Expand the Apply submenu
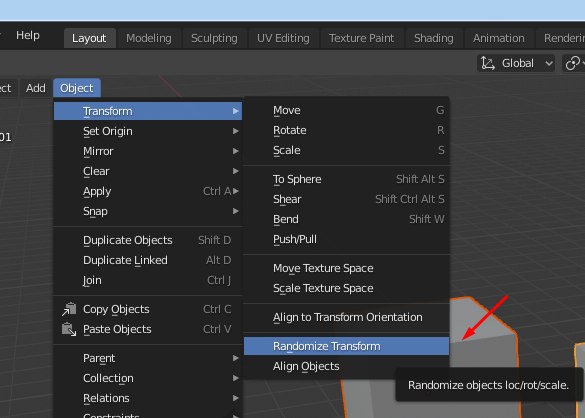This screenshot has width=585, height=418. [148, 191]
